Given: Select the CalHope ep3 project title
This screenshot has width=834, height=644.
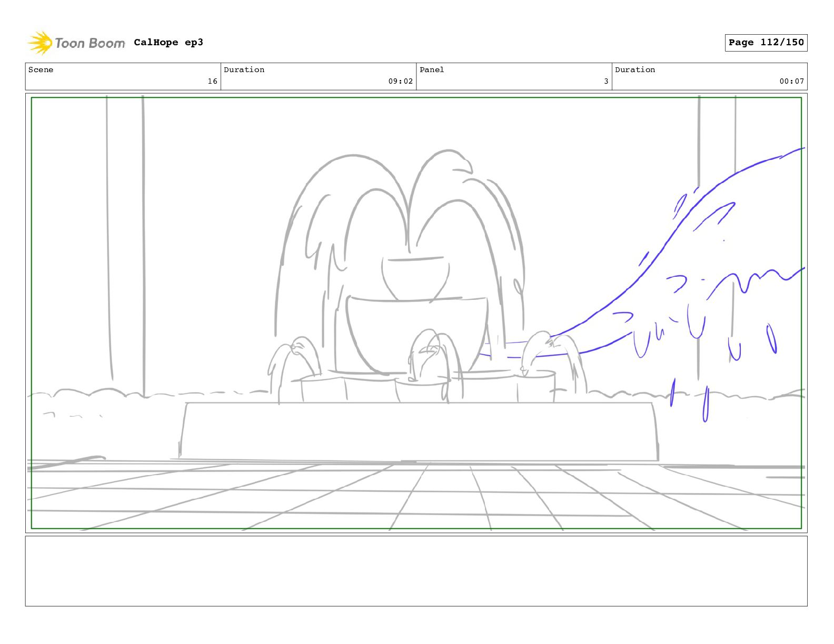Looking at the screenshot, I should pyautogui.click(x=168, y=43).
